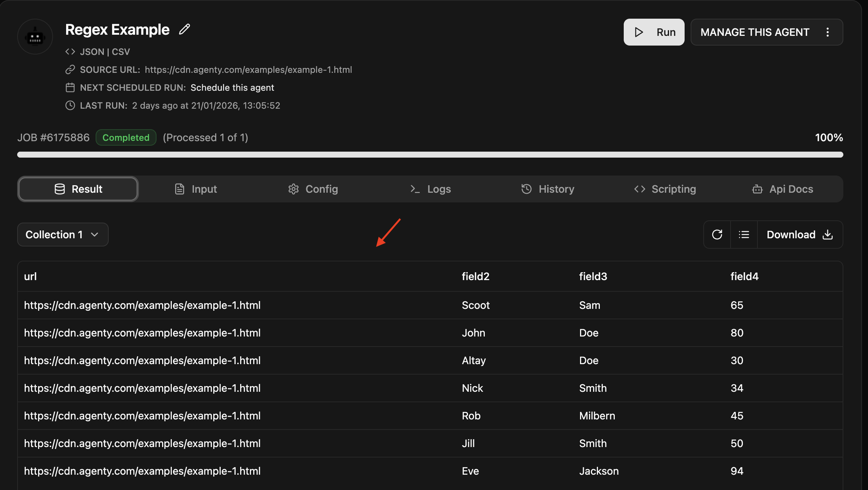The width and height of the screenshot is (868, 490).
Task: Open the Manage This Agent menu
Action: tap(754, 32)
